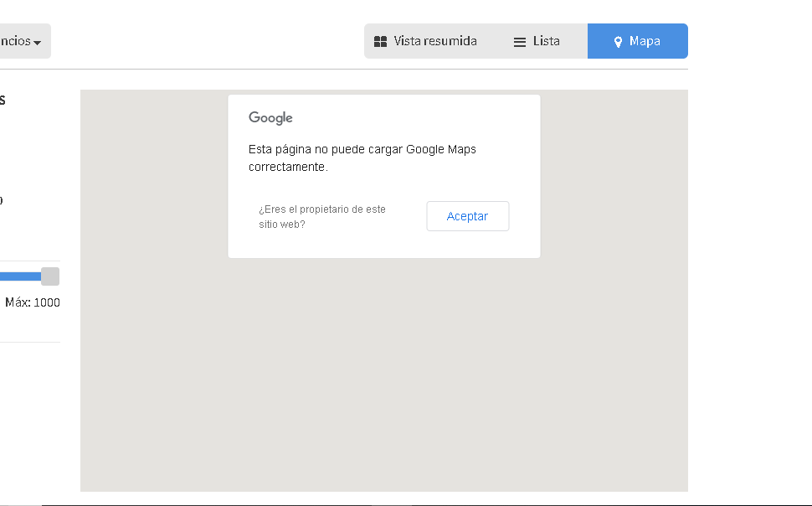
Task: Click the gray map area below the dialog
Action: (x=383, y=374)
